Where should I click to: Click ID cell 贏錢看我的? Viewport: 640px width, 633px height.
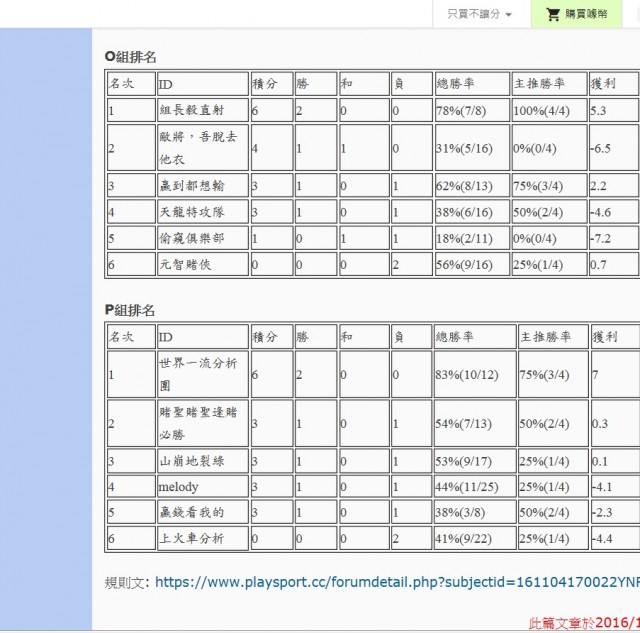(203, 512)
